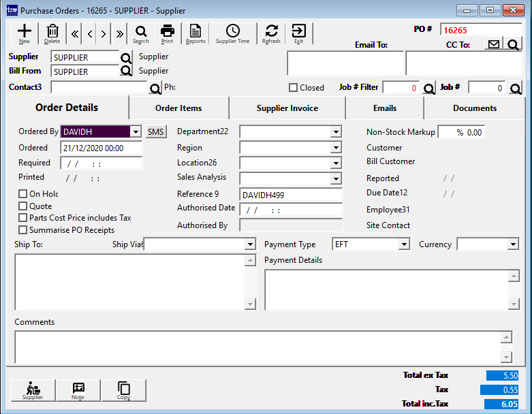The image size is (532, 414).
Task: Click the Delete trash can icon
Action: click(x=52, y=33)
